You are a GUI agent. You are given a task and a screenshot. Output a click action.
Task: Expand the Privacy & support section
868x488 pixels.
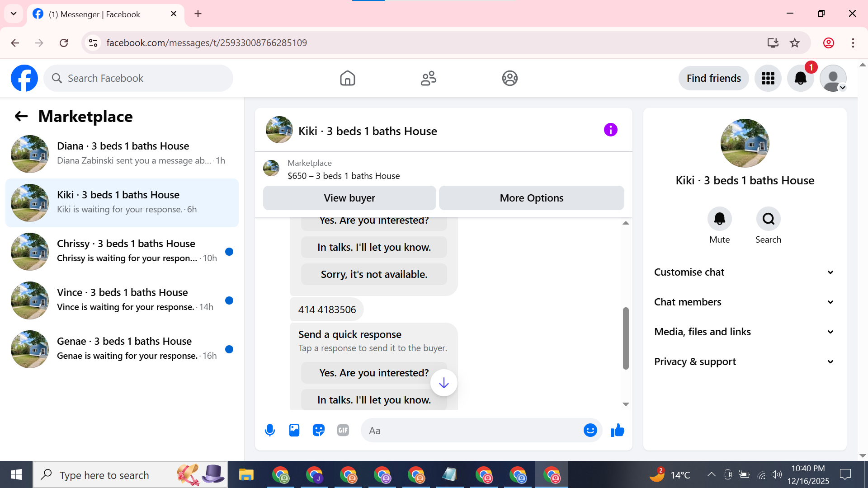(744, 361)
